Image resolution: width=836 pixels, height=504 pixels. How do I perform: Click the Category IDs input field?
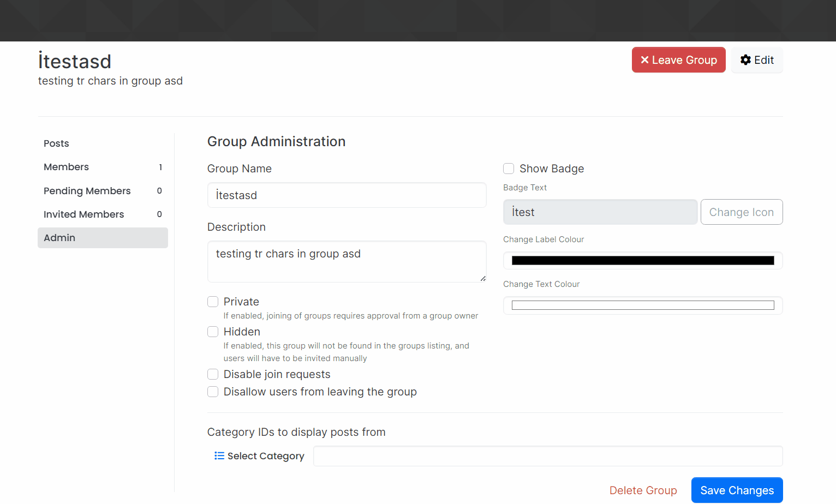click(x=548, y=456)
